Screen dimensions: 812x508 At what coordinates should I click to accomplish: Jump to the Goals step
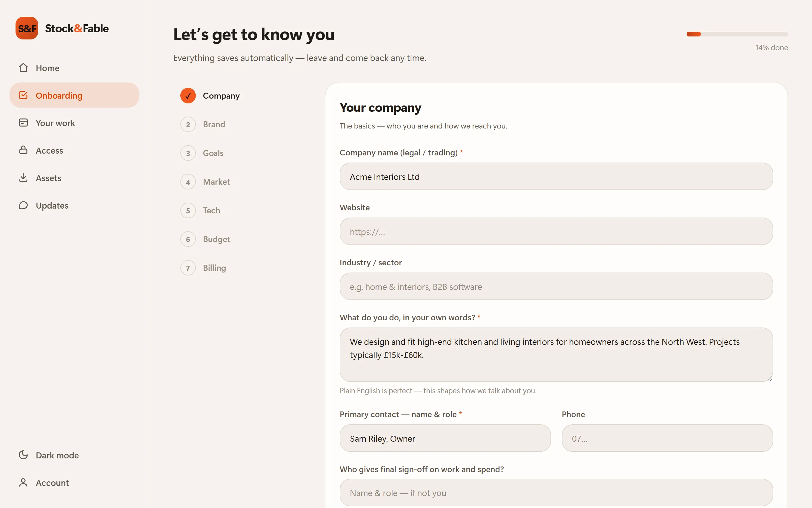click(x=213, y=153)
